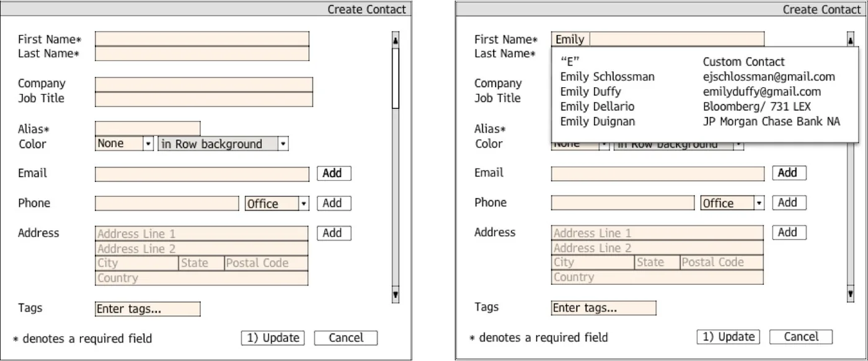
Task: Click First Name field in left dialog
Action: 201,39
